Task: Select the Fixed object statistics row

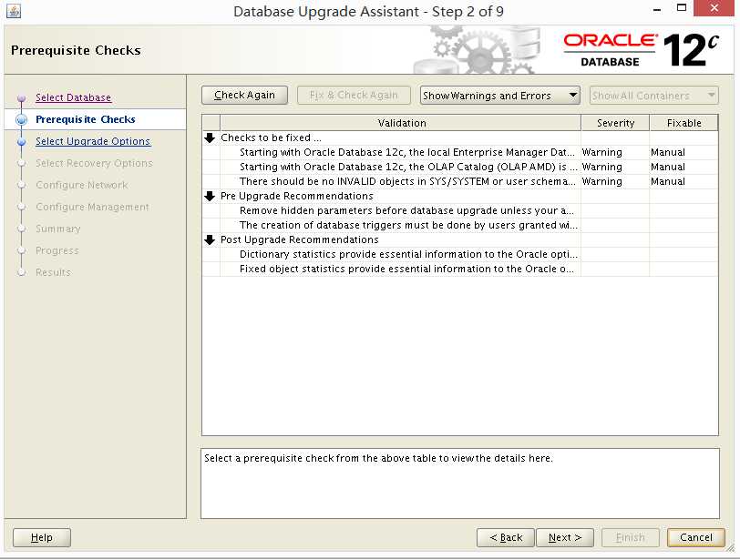Action: point(460,270)
